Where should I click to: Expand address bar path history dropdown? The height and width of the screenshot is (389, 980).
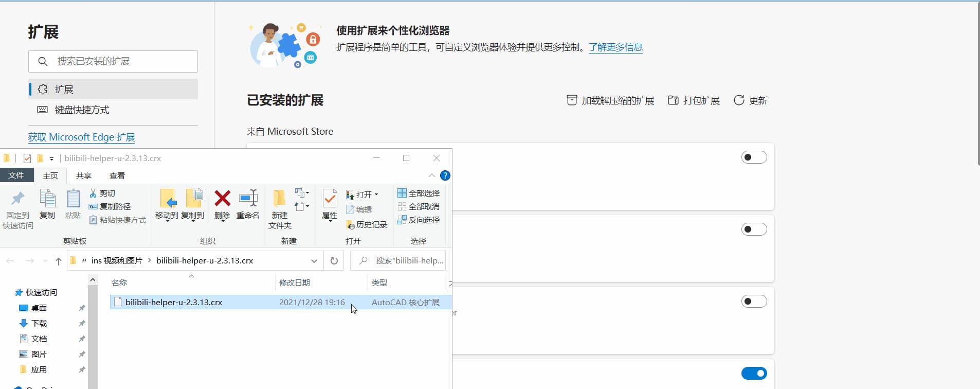(314, 261)
